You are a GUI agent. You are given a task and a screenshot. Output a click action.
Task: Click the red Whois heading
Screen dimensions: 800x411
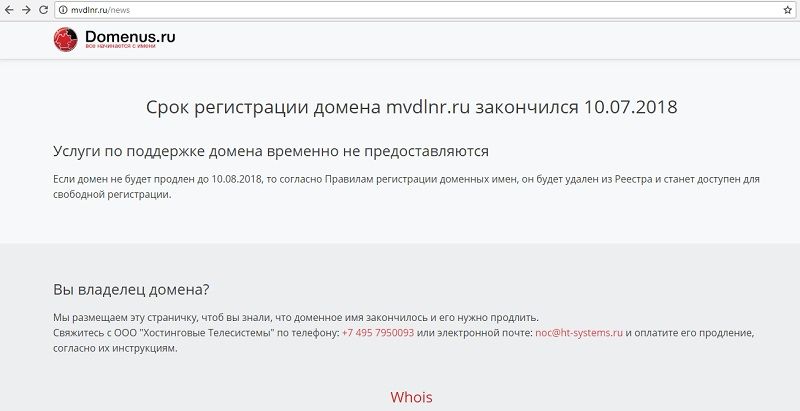coord(411,397)
